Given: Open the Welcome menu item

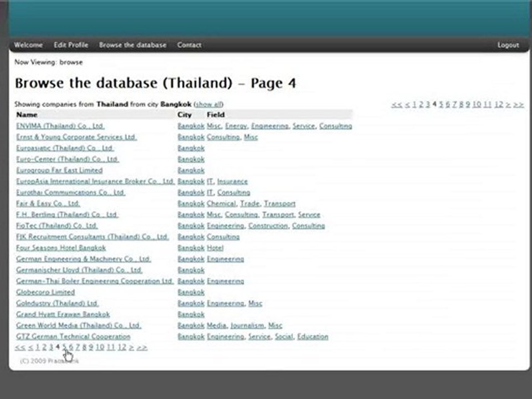Looking at the screenshot, I should [x=28, y=45].
